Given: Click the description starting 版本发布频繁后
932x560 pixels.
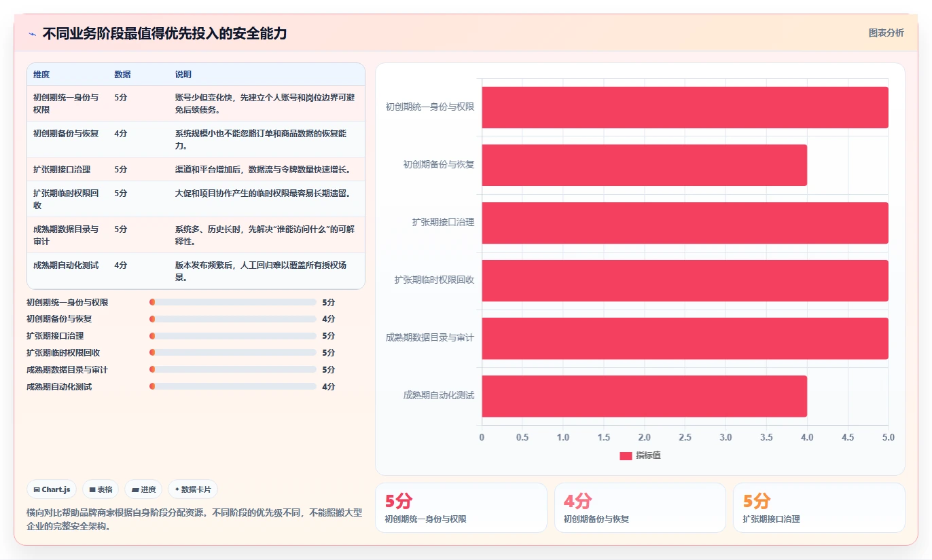Looking at the screenshot, I should click(x=262, y=271).
